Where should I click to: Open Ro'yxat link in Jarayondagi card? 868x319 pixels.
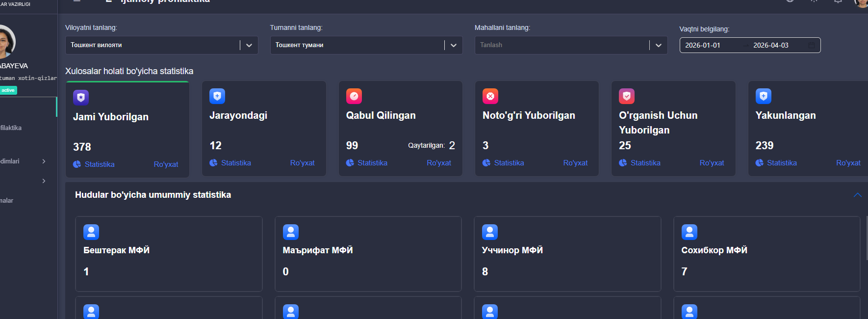(x=303, y=163)
